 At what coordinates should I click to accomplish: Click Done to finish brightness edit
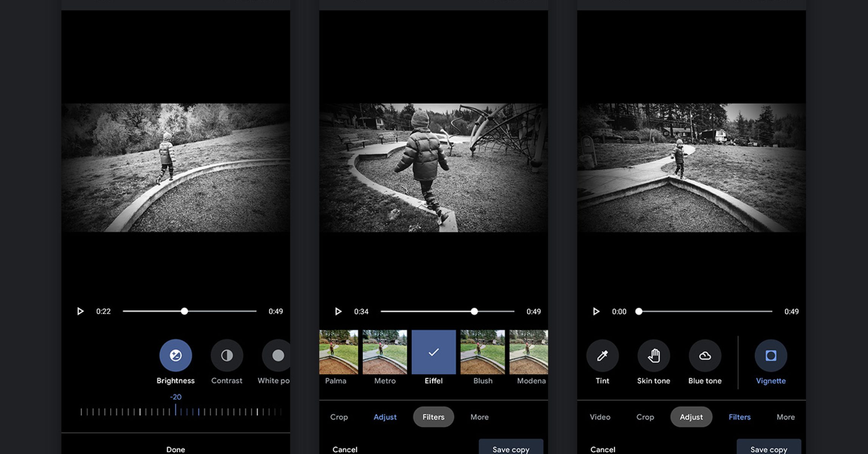[x=175, y=449]
